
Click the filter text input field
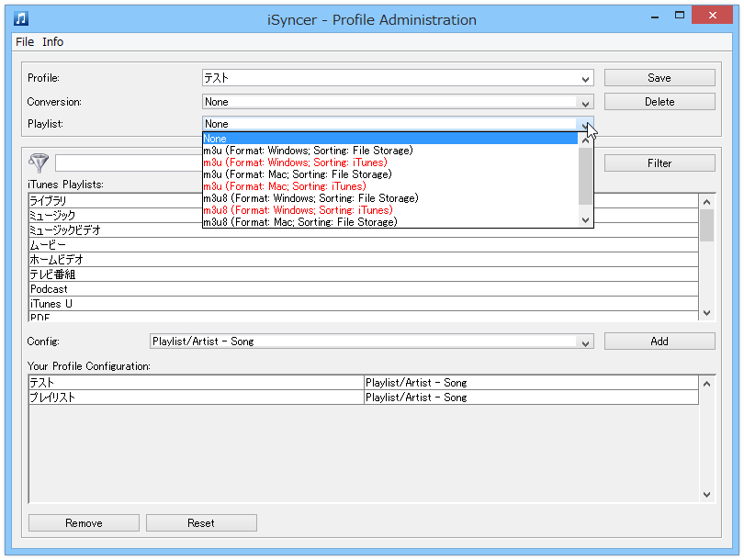click(129, 163)
